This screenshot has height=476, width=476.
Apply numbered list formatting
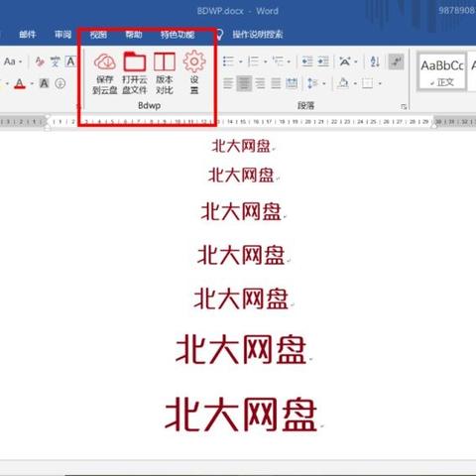click(254, 61)
